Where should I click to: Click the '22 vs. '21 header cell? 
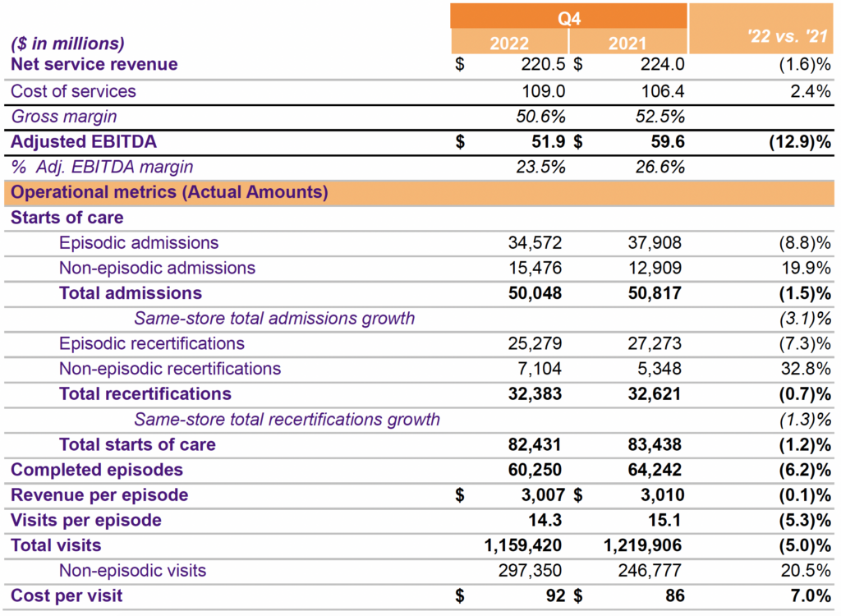click(x=764, y=37)
